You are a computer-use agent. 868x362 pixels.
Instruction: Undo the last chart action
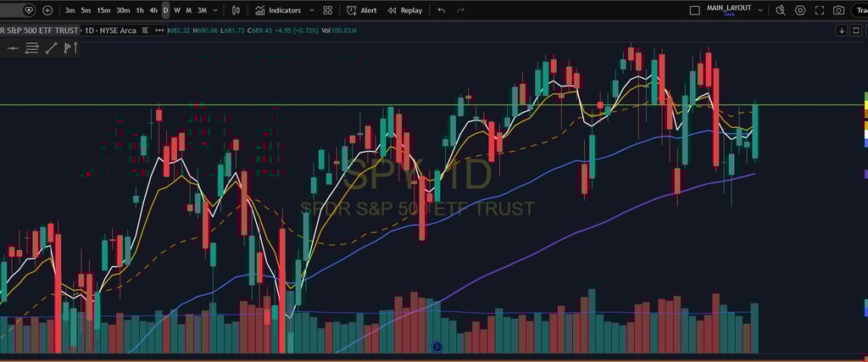coord(441,10)
